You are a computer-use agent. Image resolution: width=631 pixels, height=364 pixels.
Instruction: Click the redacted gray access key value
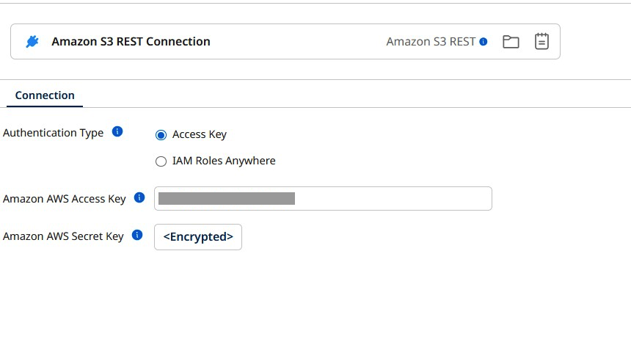point(227,198)
